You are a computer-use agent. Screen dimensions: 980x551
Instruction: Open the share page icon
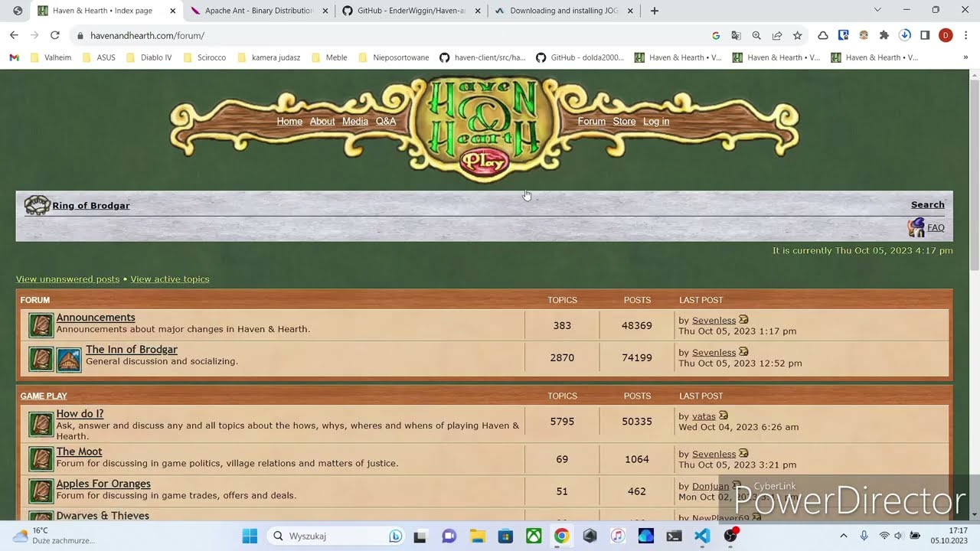777,35
